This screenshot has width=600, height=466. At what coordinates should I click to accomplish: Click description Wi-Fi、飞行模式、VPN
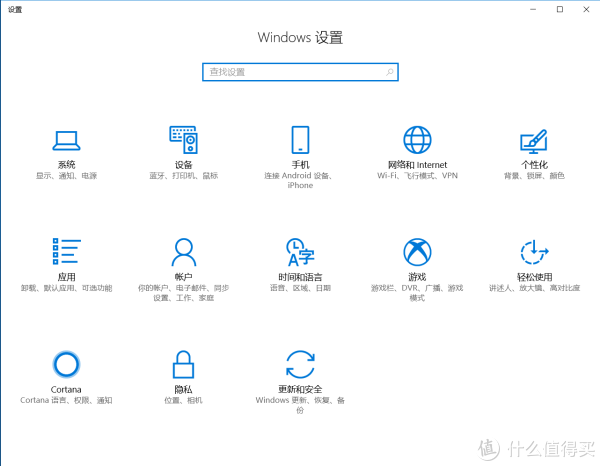pos(417,176)
